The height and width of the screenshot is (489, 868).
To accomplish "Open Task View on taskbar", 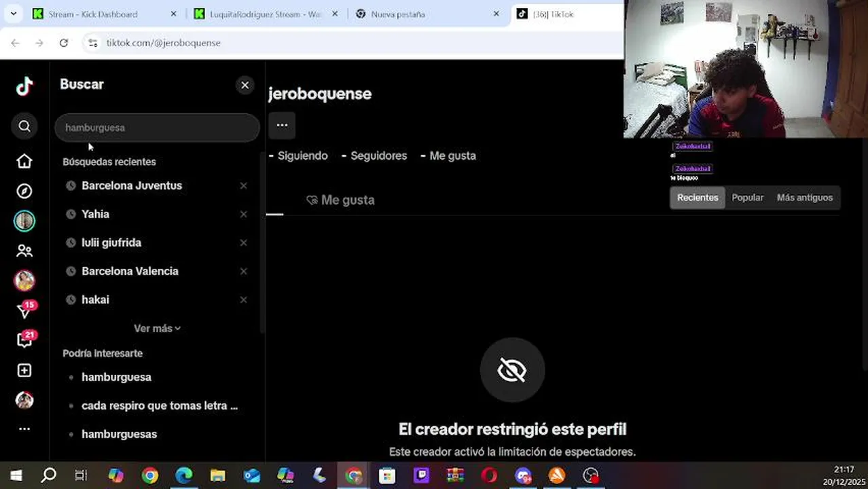I will [x=81, y=475].
